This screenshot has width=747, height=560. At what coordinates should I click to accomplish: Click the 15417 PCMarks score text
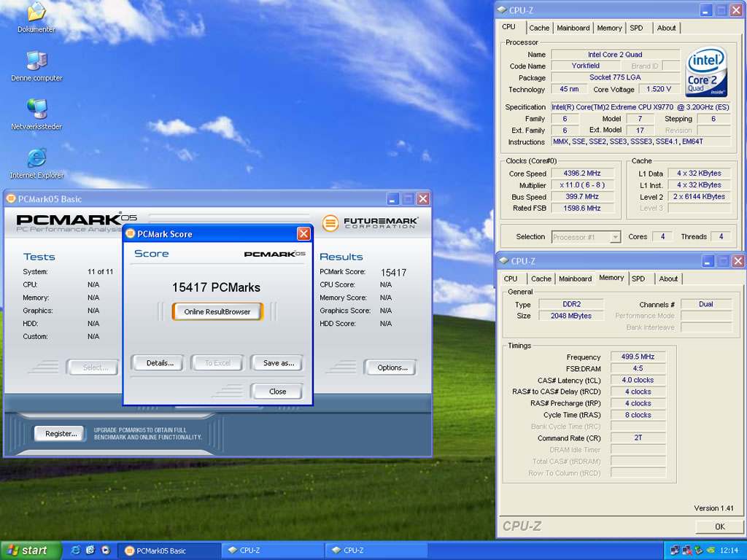pyautogui.click(x=216, y=287)
